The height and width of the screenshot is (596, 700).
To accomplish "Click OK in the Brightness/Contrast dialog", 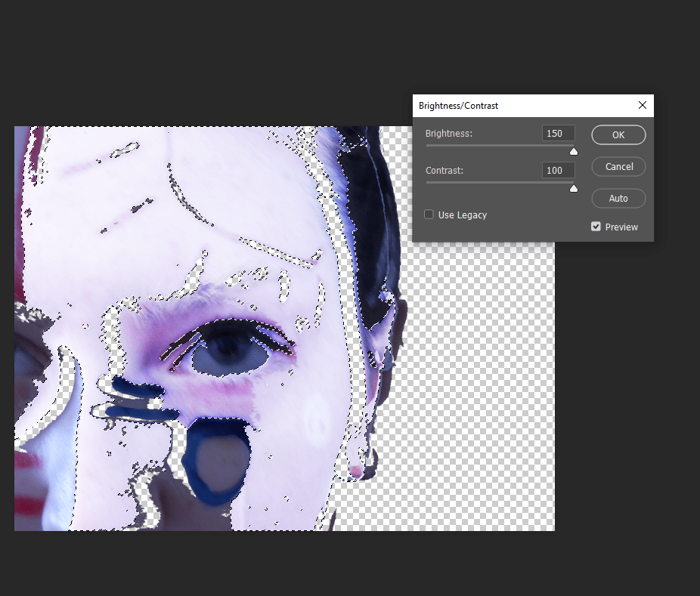I will coord(618,134).
